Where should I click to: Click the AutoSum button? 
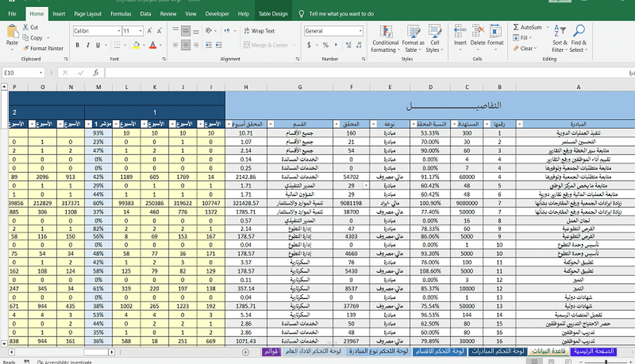tap(527, 27)
